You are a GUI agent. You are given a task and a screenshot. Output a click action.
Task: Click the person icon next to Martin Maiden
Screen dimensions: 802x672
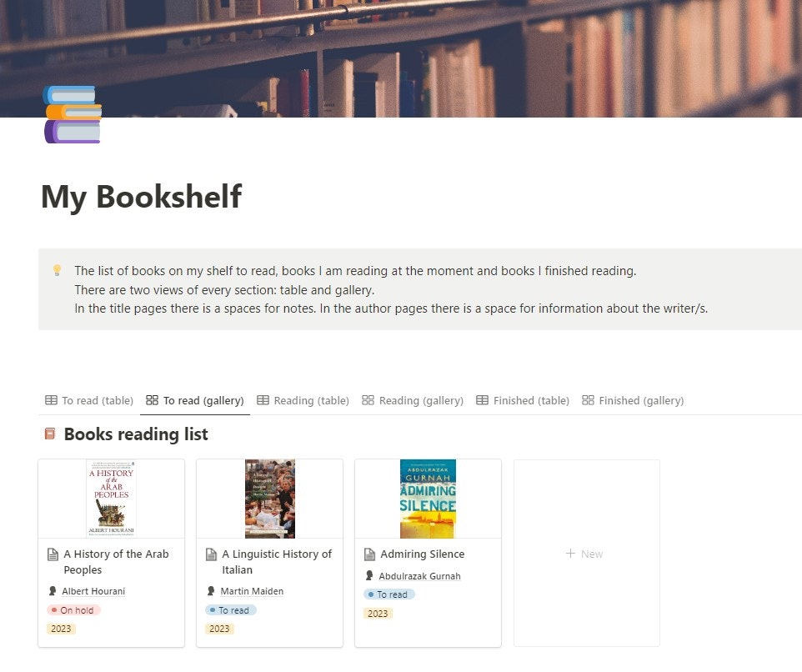tap(211, 590)
